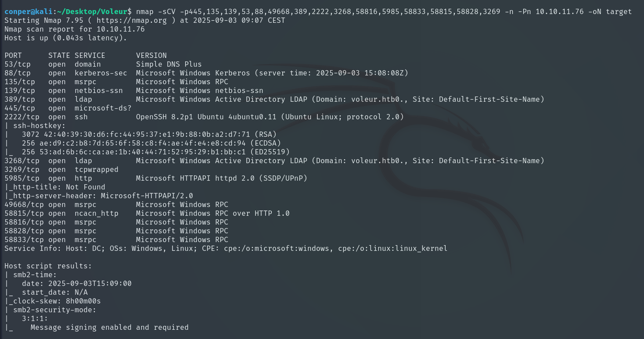This screenshot has width=644, height=339.
Task: Click the http-title Not Found line
Action: [55, 187]
